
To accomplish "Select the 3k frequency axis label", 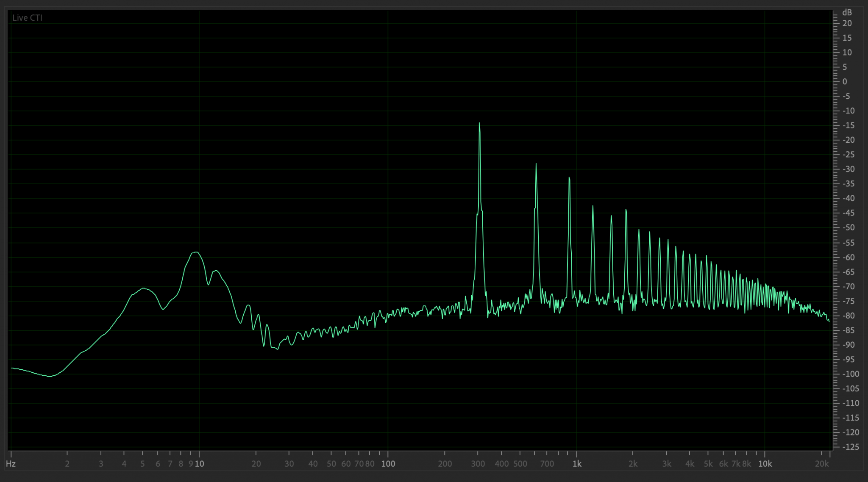I will pos(667,464).
